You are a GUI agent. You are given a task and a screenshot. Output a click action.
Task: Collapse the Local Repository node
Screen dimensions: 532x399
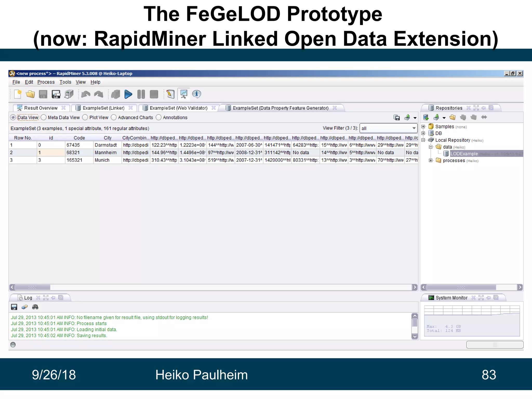click(423, 140)
